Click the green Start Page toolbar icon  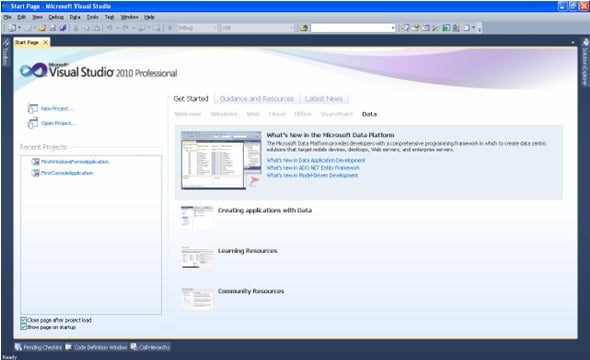pos(446,28)
